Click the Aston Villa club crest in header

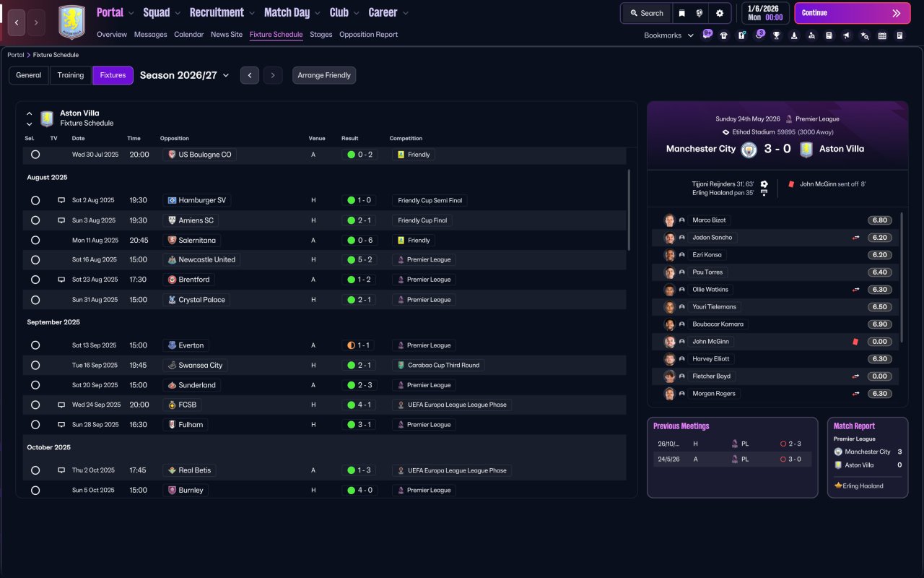[71, 22]
